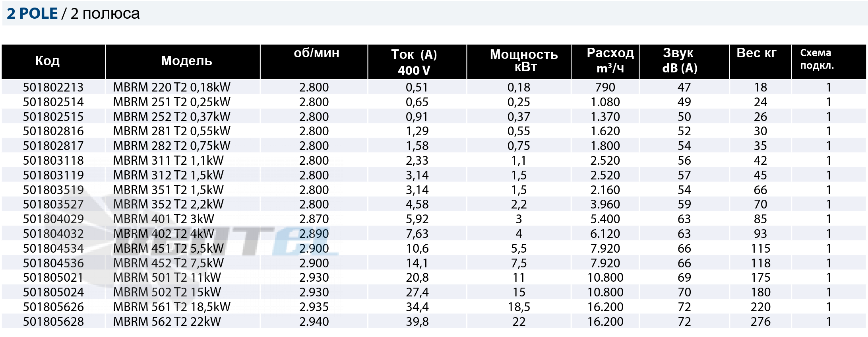Click the 2.935 rpm value
868x337 pixels.
tap(314, 307)
